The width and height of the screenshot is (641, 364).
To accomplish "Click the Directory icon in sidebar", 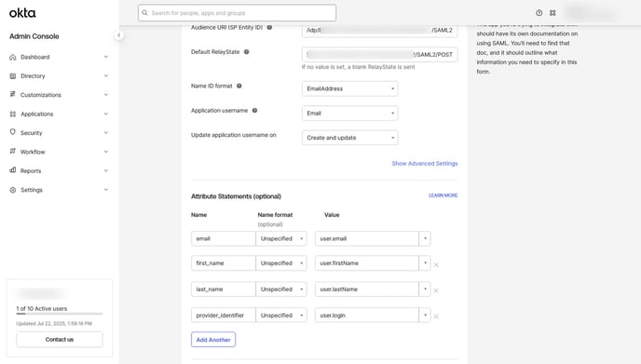I will [x=13, y=76].
